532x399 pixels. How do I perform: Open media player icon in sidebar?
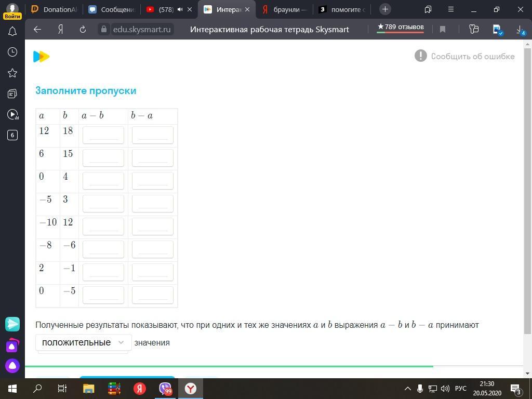[x=12, y=114]
